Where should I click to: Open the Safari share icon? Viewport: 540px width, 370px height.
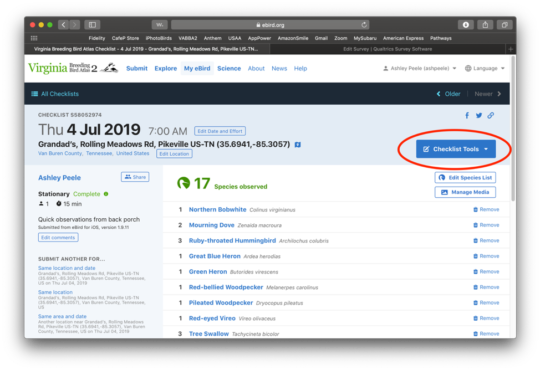(x=485, y=25)
